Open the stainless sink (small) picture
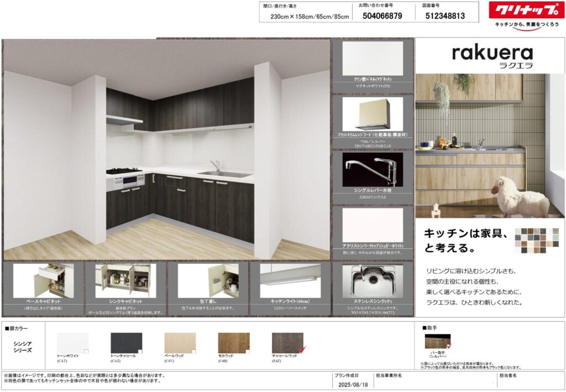Viewport: 566px width, 392px height. [x=373, y=280]
